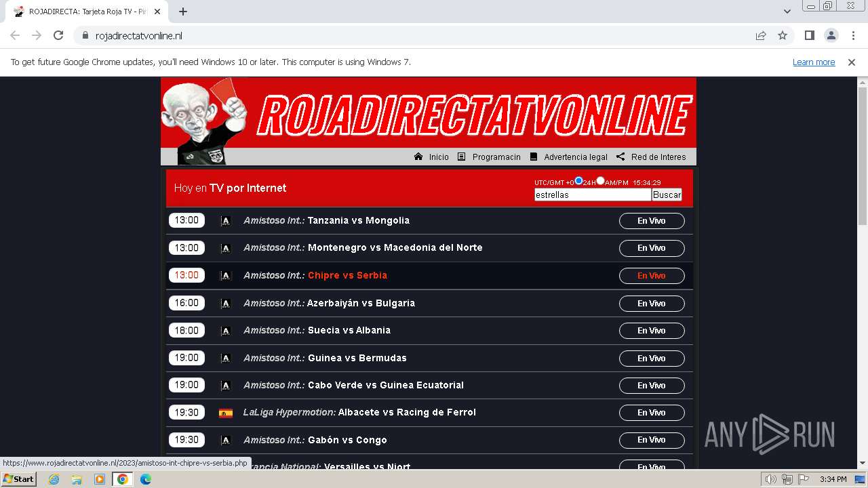The width and height of the screenshot is (868, 488).
Task: Click the referee red card logo
Action: pyautogui.click(x=205, y=121)
